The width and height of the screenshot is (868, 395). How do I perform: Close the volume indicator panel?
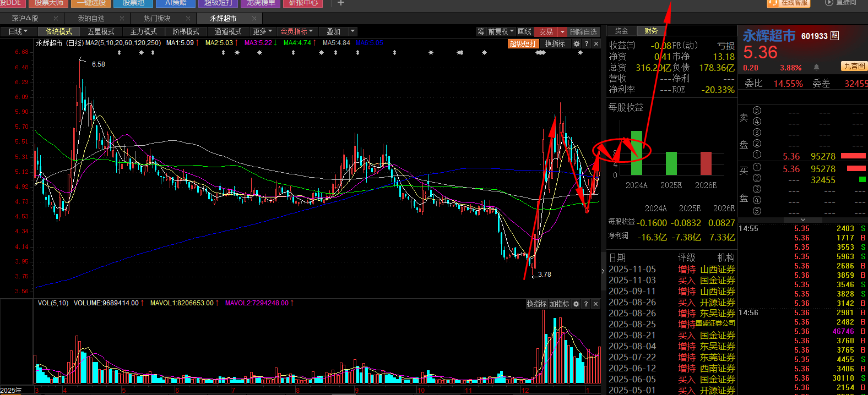[595, 304]
